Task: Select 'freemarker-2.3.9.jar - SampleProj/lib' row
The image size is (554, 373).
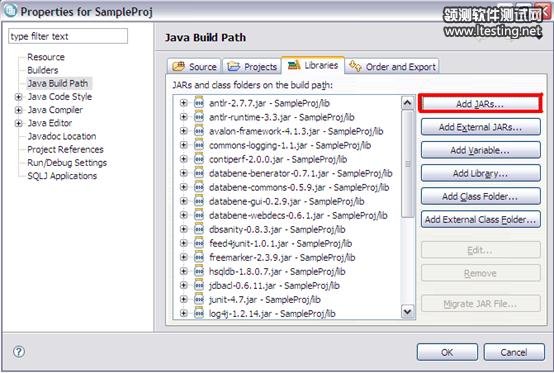Action: pyautogui.click(x=282, y=257)
